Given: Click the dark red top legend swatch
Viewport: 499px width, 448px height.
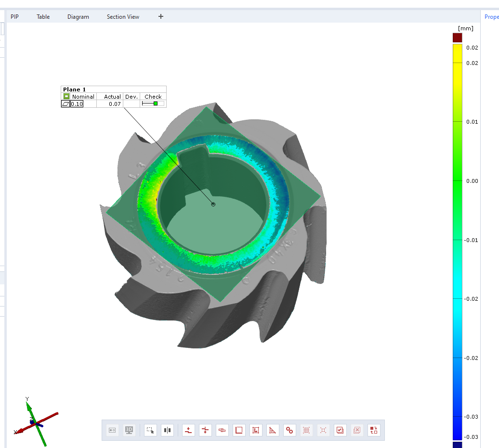Looking at the screenshot, I should pyautogui.click(x=457, y=38).
